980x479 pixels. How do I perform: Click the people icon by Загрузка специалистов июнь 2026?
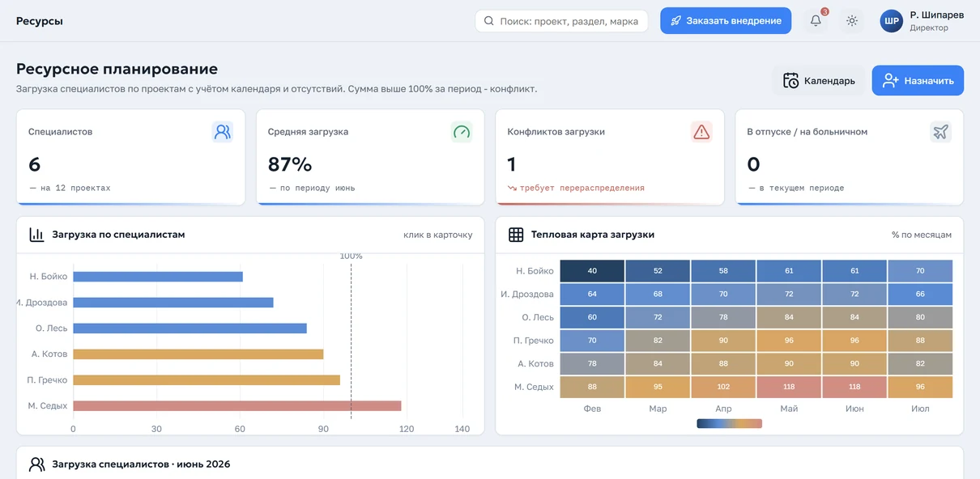coord(36,464)
